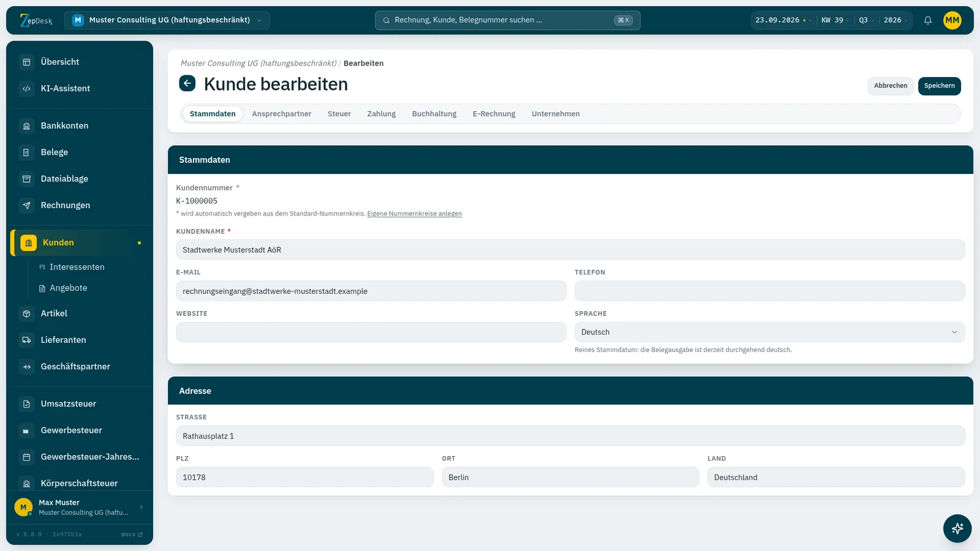
Task: Switch to the Ansprechpartner tab
Action: [282, 114]
